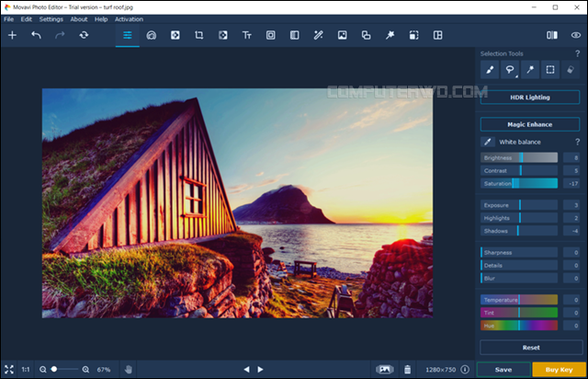Undo the last edit
588x379 pixels.
tap(36, 35)
